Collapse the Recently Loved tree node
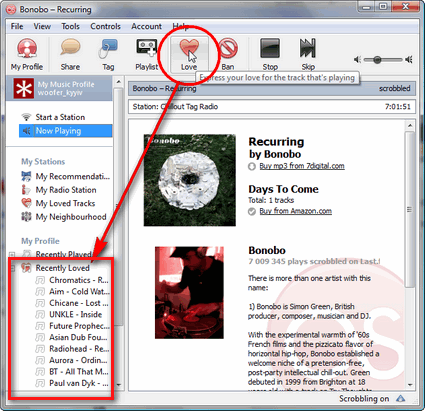Screen dimensions: 425x411 pos(12,268)
